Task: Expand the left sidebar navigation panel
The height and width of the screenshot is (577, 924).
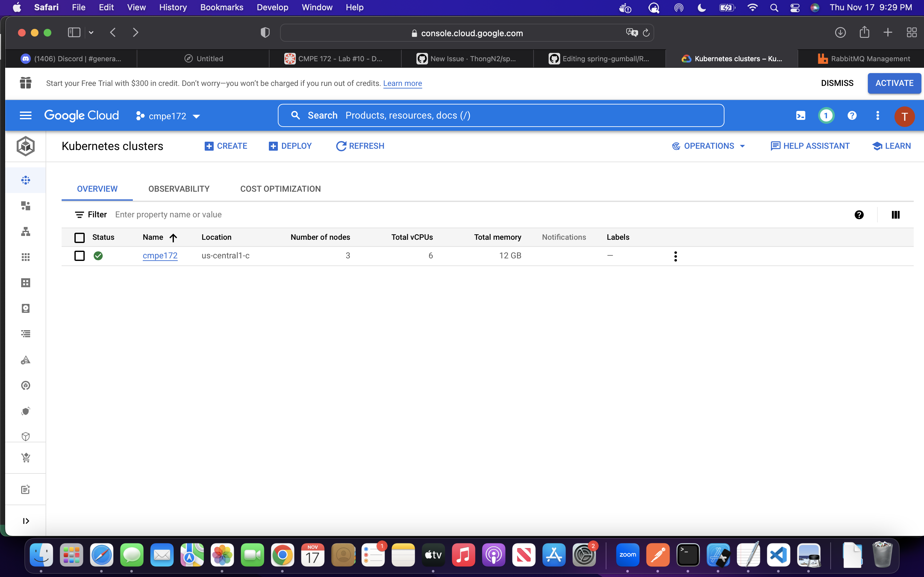Action: pyautogui.click(x=26, y=521)
